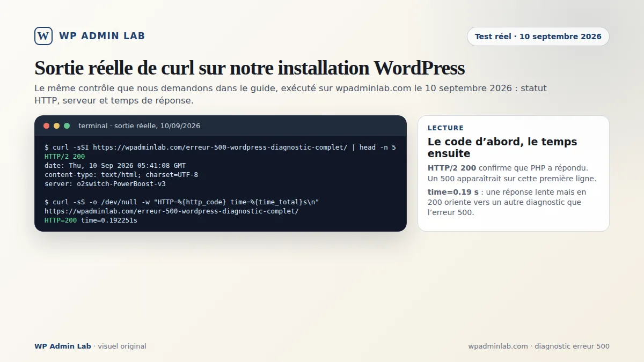Click the green dot in terminal title bar
644x362 pixels.
pyautogui.click(x=67, y=126)
